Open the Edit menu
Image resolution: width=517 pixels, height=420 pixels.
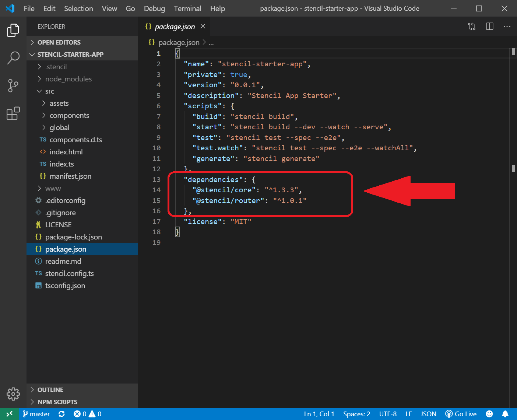(x=49, y=8)
